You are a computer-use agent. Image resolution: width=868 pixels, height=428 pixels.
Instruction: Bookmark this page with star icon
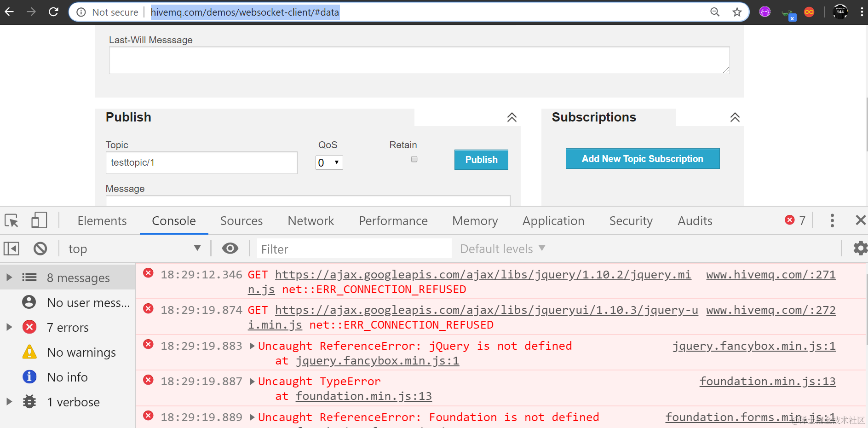click(x=737, y=12)
